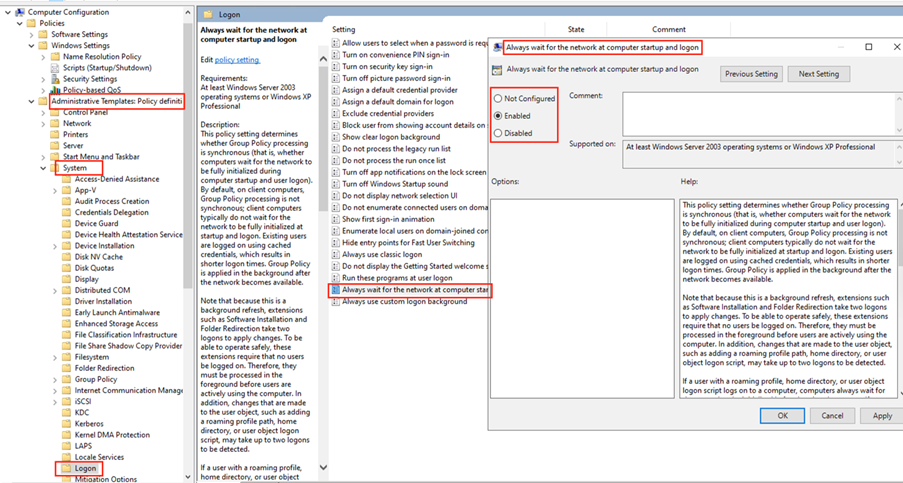
Task: Collapse the System tree node
Action: point(44,168)
